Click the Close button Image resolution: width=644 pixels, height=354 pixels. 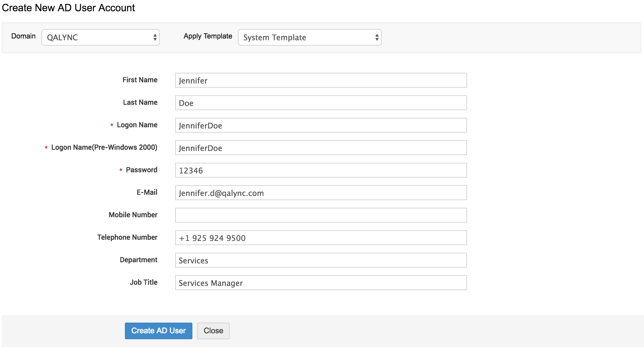pyautogui.click(x=213, y=331)
